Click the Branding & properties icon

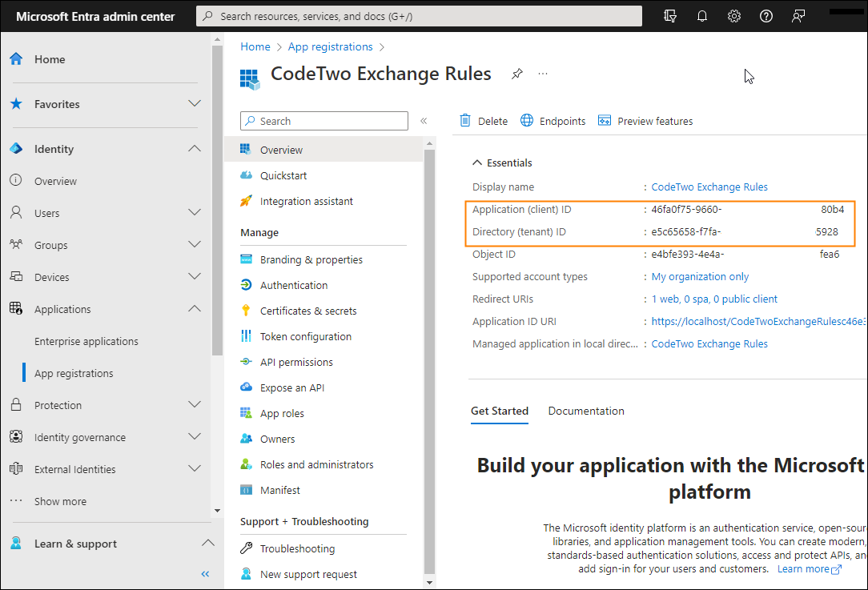247,259
